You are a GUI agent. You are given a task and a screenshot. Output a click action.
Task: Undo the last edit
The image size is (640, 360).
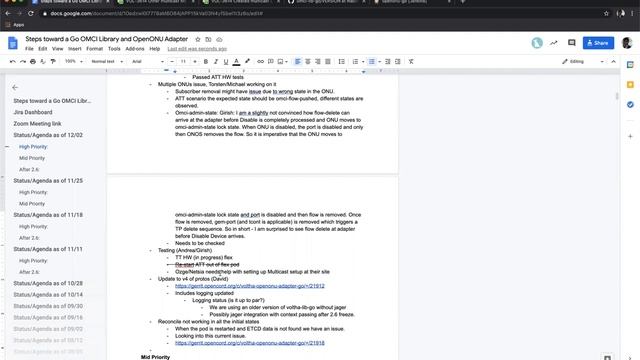(13, 62)
